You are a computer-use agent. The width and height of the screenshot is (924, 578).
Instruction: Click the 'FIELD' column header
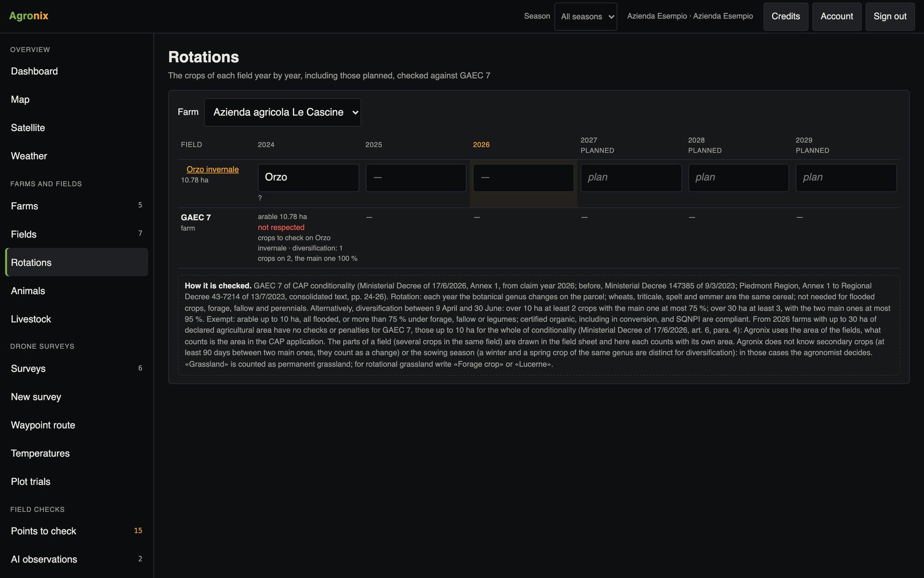192,145
